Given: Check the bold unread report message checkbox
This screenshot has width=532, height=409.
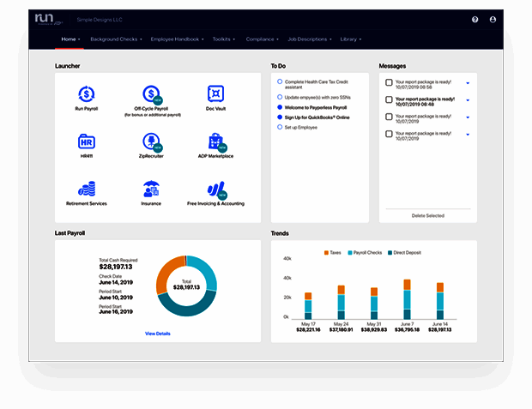Looking at the screenshot, I should point(390,99).
